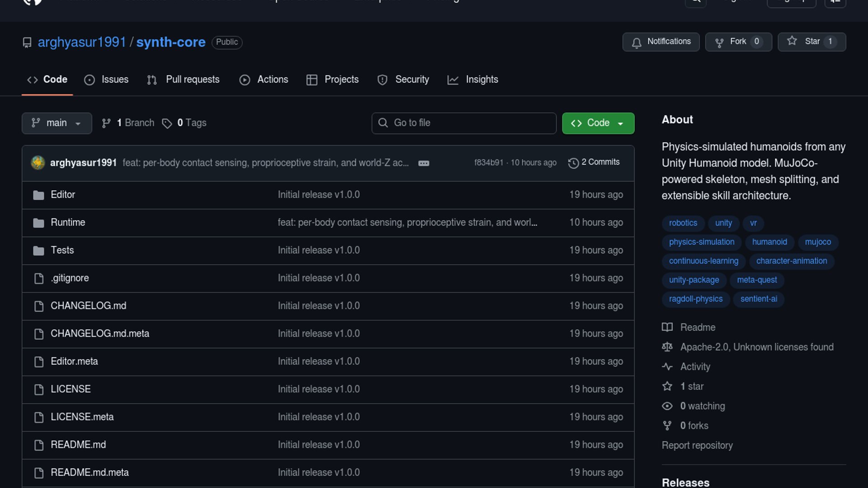Click the Fork icon button
Viewport: 868px width, 488px height.
(x=719, y=42)
